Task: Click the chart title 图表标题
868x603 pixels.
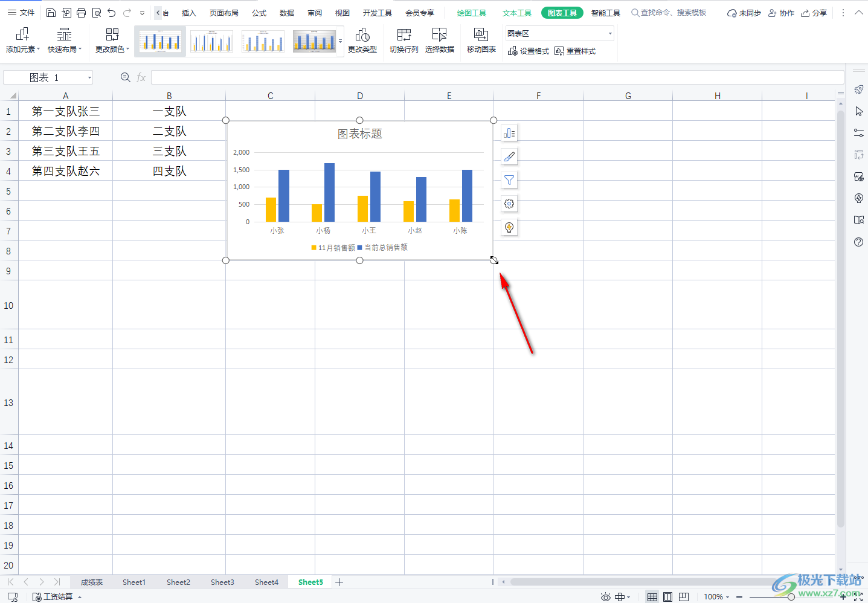Action: 360,134
